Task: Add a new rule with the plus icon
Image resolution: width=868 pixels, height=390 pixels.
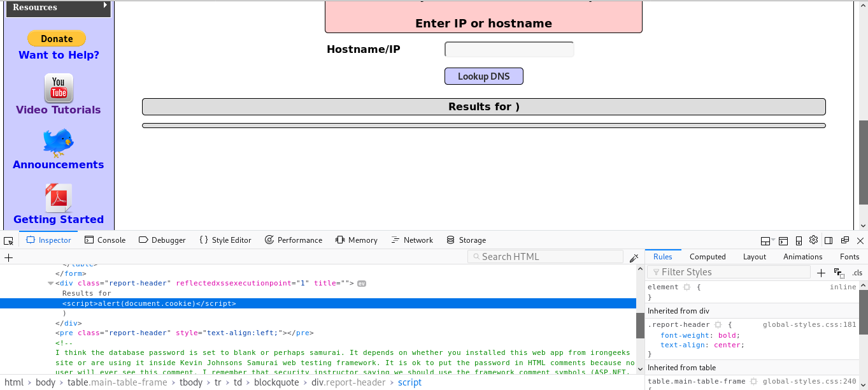Action: coord(821,273)
